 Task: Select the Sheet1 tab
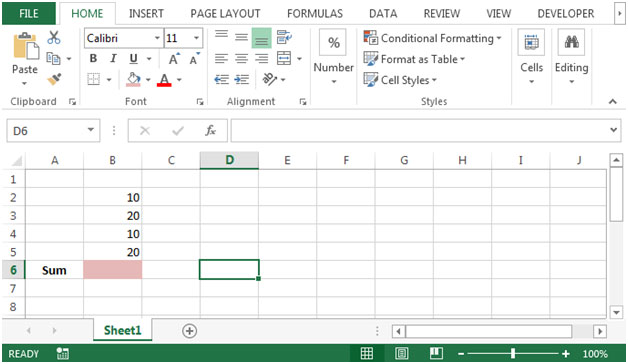pyautogui.click(x=123, y=330)
